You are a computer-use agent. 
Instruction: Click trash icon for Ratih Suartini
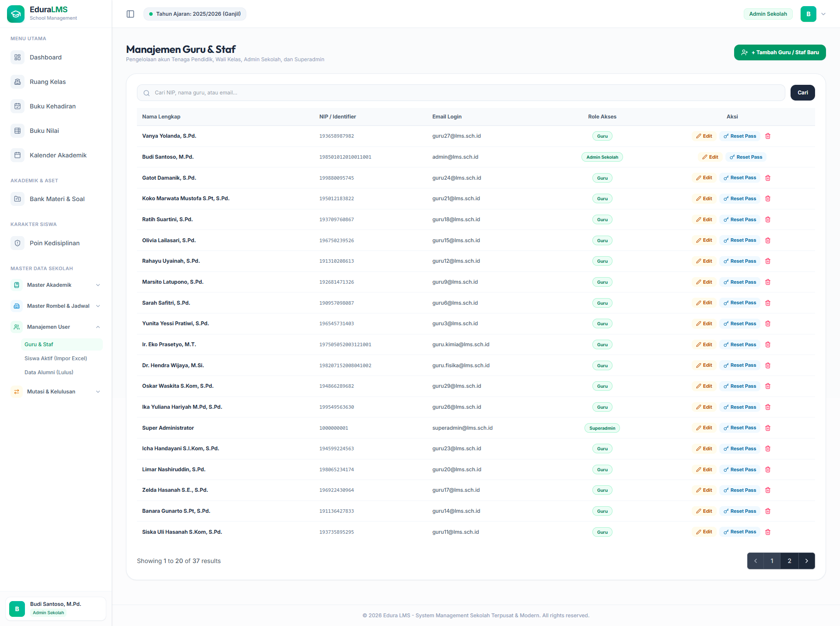[x=768, y=219]
